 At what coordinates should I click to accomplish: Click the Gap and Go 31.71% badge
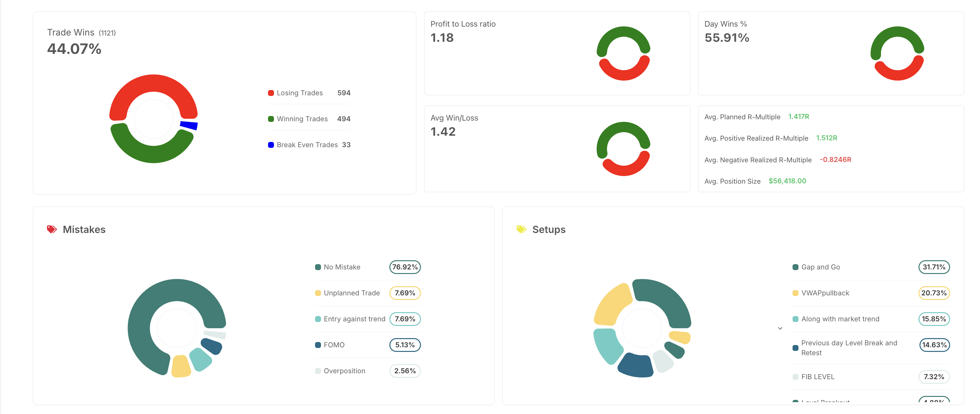point(934,267)
